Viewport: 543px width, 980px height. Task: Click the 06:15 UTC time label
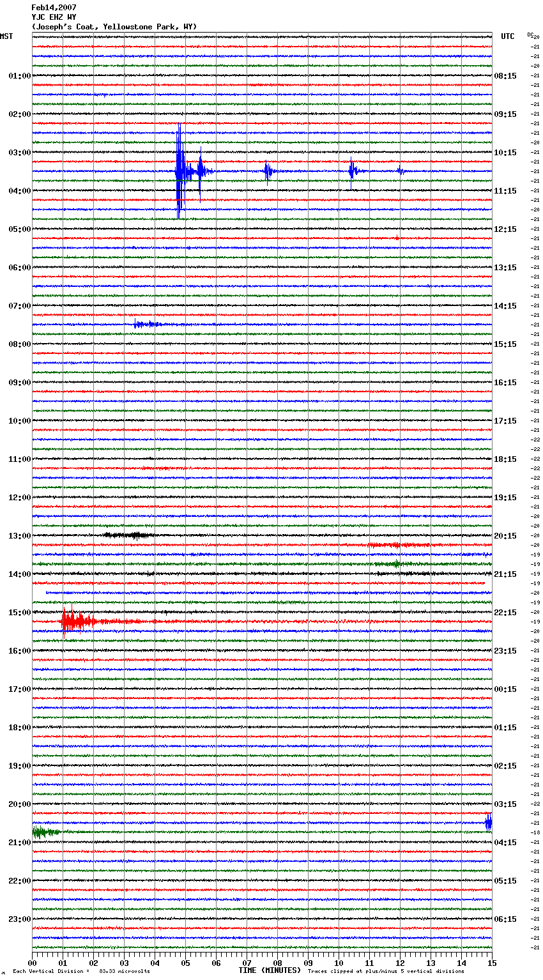(x=505, y=919)
